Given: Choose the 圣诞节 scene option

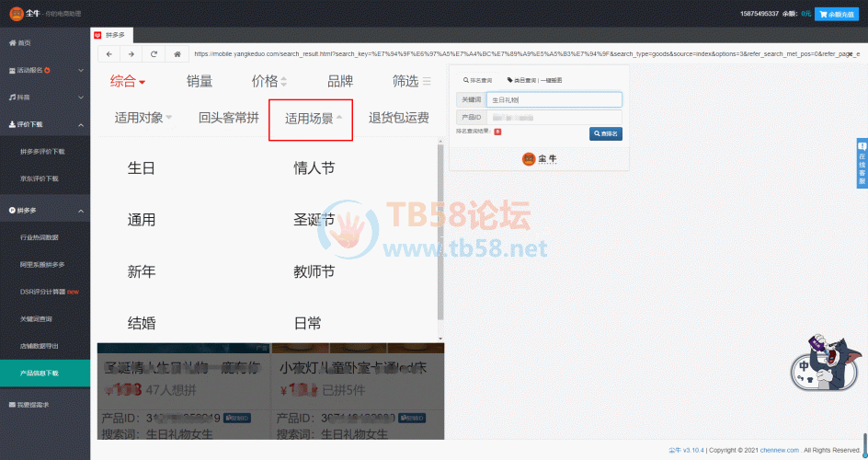Looking at the screenshot, I should click(x=314, y=220).
